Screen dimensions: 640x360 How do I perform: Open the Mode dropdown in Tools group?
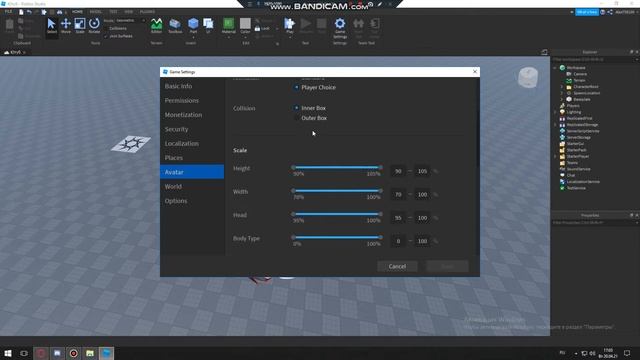[130, 20]
